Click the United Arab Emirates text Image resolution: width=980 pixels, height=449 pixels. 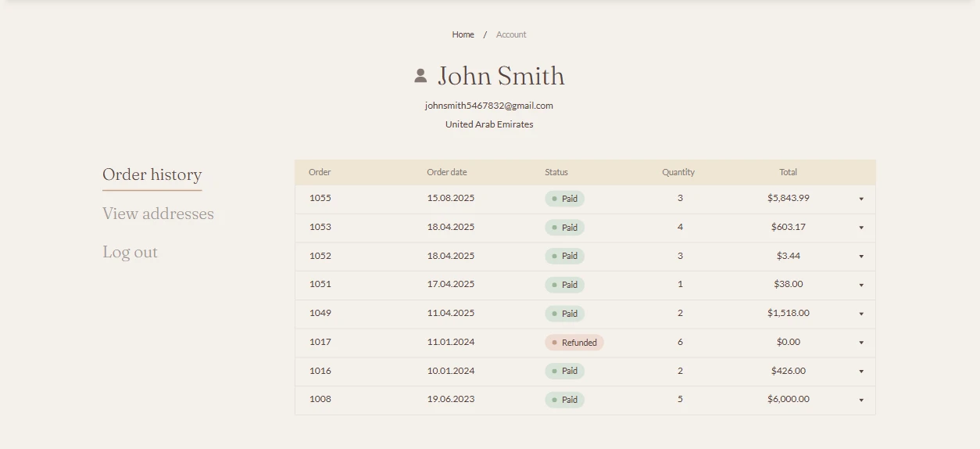click(489, 124)
